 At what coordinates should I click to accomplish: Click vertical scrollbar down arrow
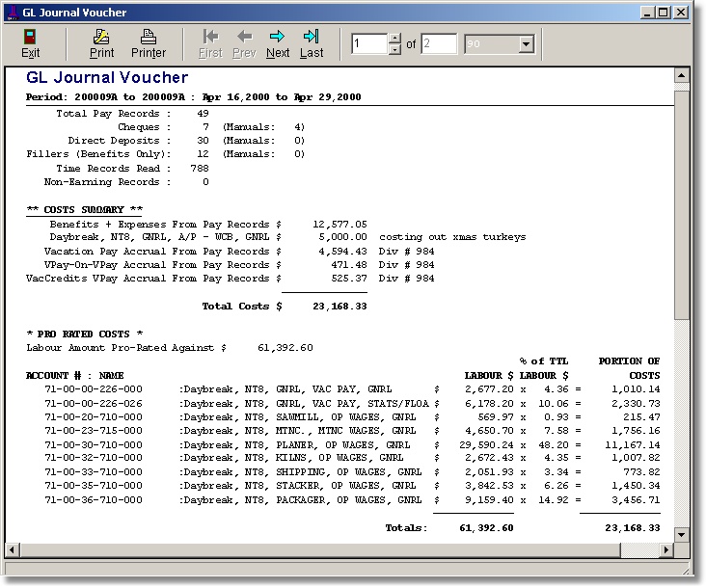click(x=681, y=534)
